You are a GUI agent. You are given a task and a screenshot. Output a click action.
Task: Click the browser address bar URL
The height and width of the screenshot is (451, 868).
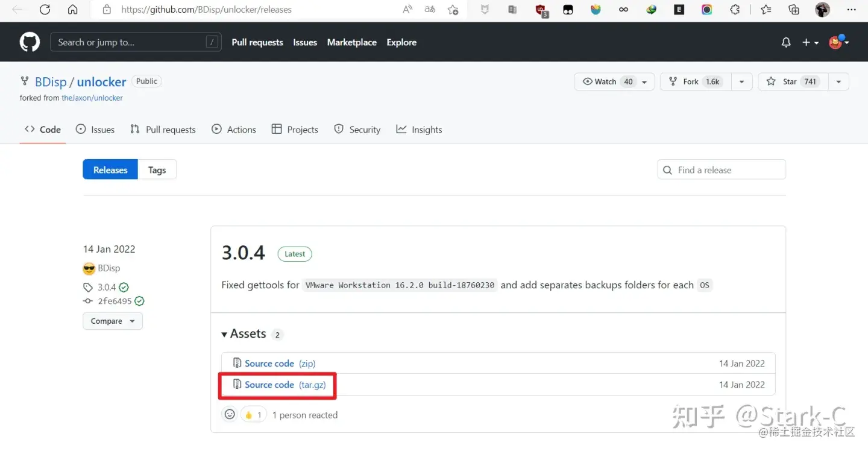click(206, 10)
